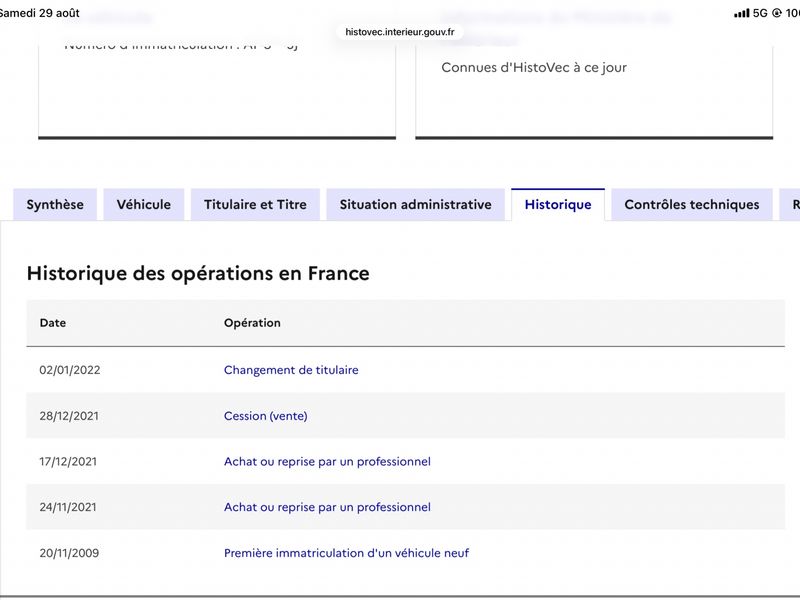Click the Opération column header
This screenshot has width=800, height=600.
click(252, 323)
